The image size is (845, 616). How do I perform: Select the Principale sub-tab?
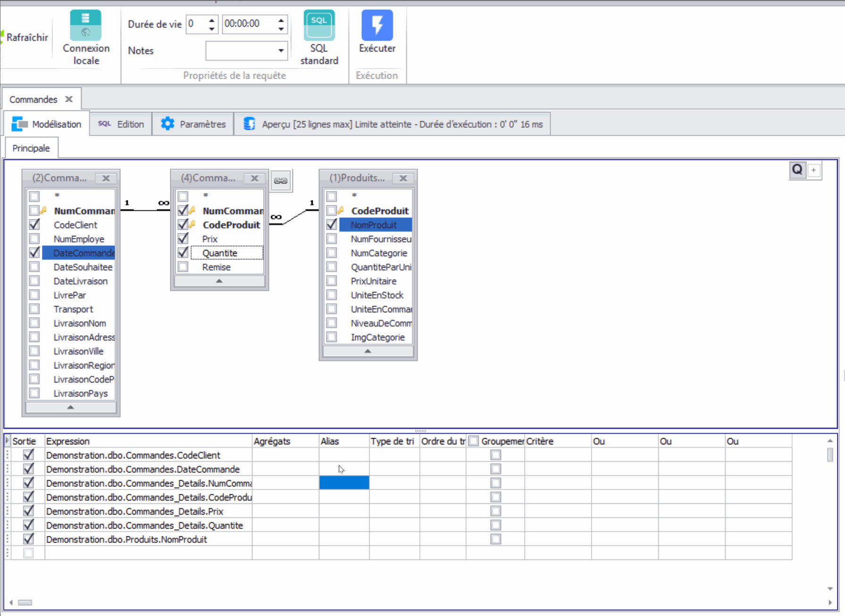(31, 148)
